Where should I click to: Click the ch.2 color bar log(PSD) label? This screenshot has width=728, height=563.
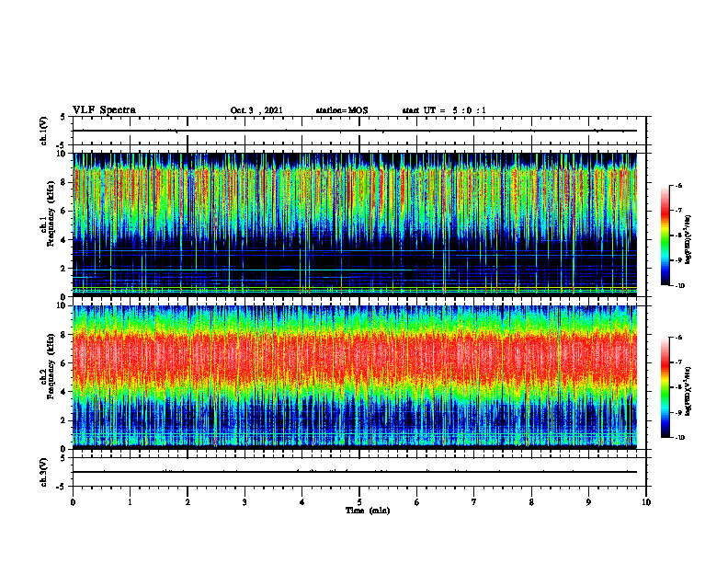688,392
